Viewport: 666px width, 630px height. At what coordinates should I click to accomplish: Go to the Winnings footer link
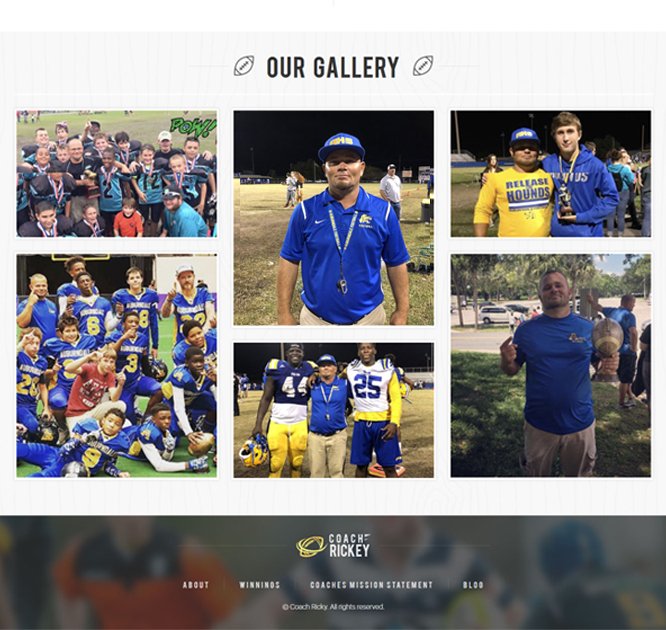(x=260, y=585)
